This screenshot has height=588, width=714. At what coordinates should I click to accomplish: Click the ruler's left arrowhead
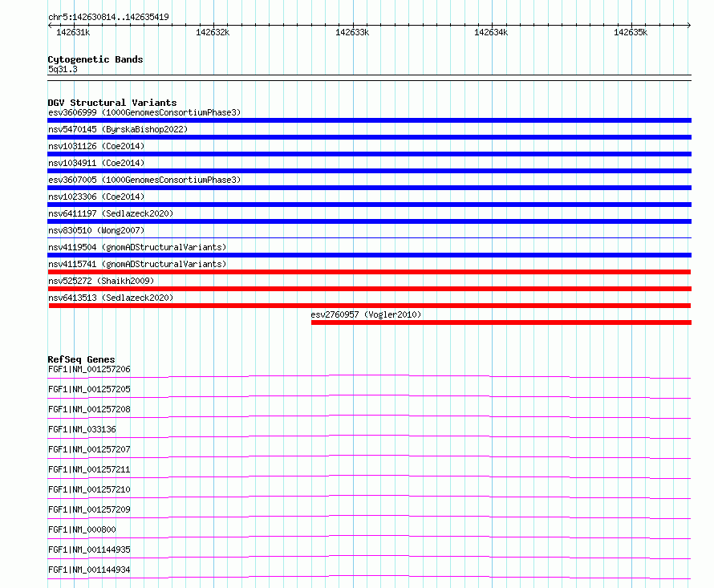[50, 25]
